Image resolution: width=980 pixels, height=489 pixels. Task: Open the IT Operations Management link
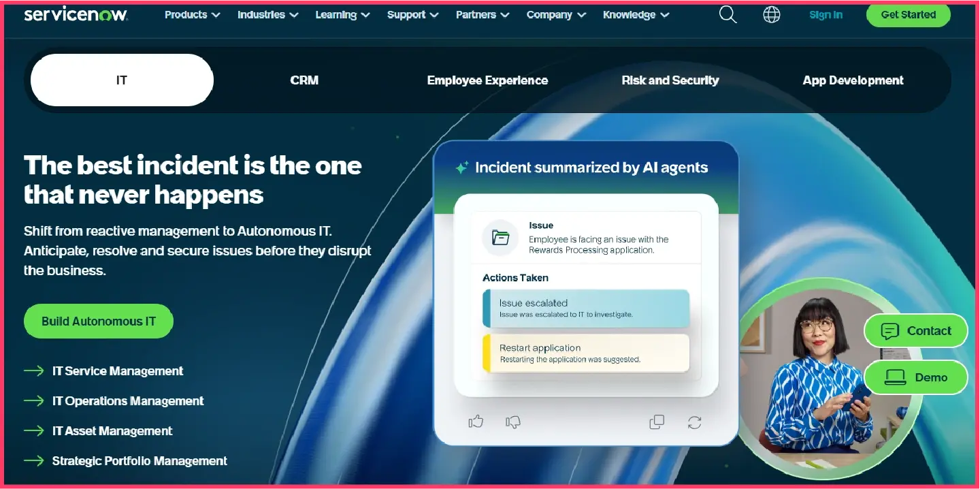(128, 401)
